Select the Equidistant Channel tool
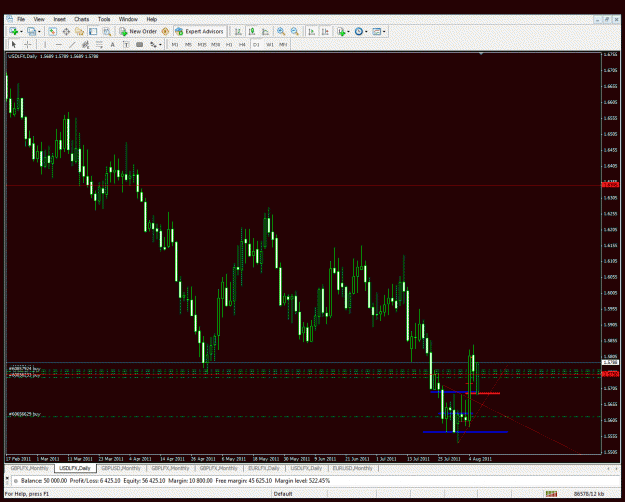Viewport: 625px width, 502px height. point(85,44)
